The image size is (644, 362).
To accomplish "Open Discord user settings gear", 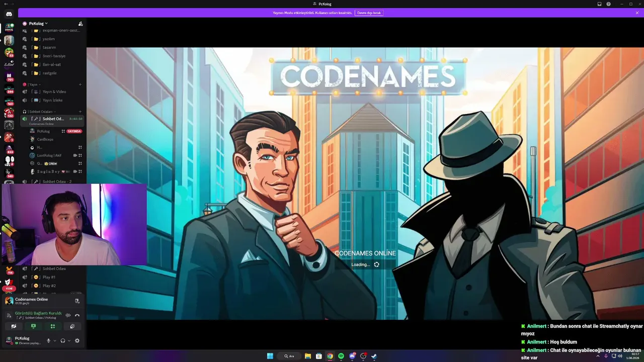I will tap(77, 340).
